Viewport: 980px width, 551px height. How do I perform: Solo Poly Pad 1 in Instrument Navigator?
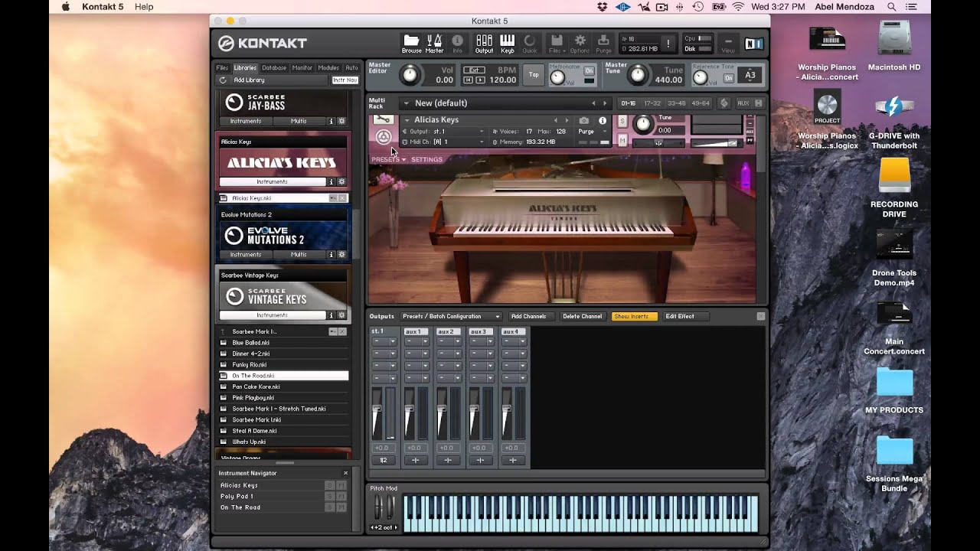(x=329, y=497)
